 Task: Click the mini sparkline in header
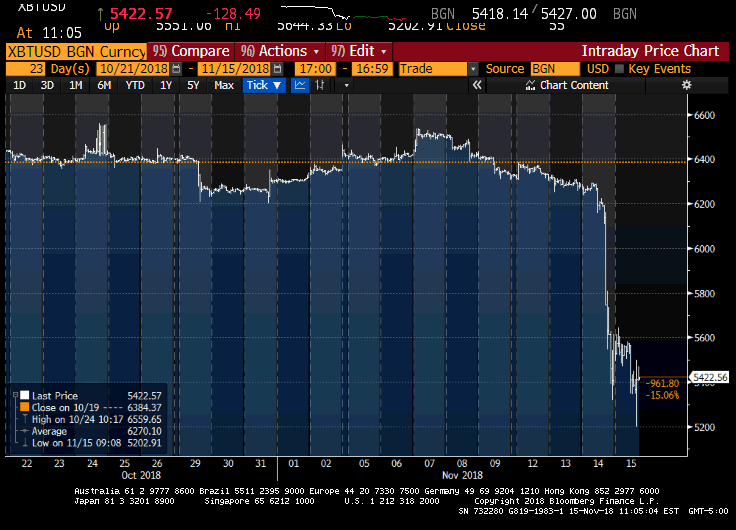pos(343,13)
